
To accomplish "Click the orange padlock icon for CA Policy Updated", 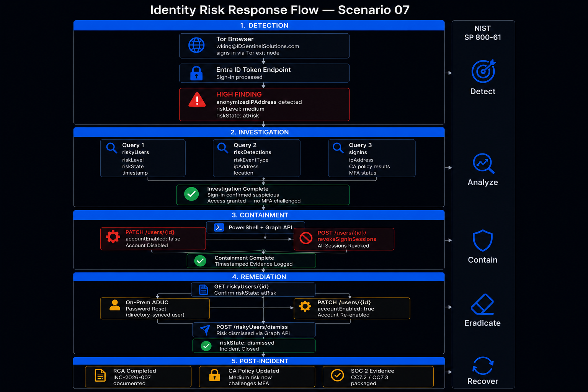I will point(214,376).
